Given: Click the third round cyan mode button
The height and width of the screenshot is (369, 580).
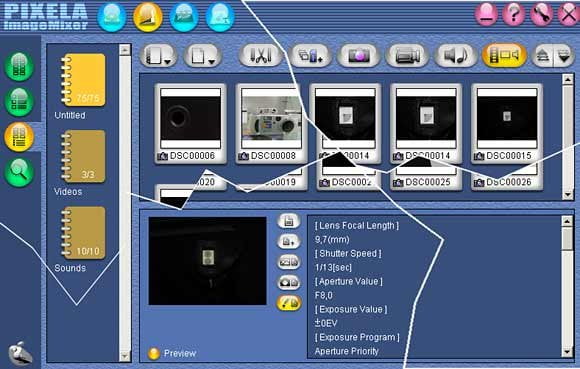Looking at the screenshot, I should pyautogui.click(x=184, y=17).
